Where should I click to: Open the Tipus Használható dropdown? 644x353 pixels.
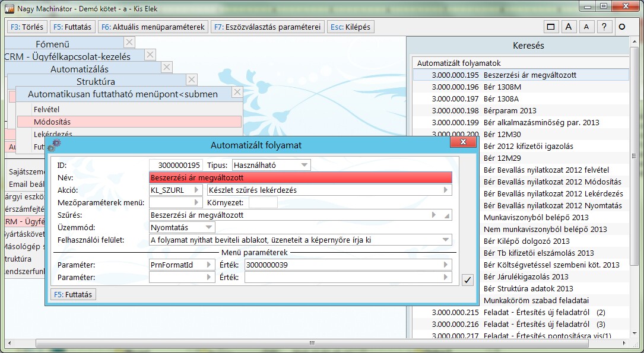tap(304, 165)
